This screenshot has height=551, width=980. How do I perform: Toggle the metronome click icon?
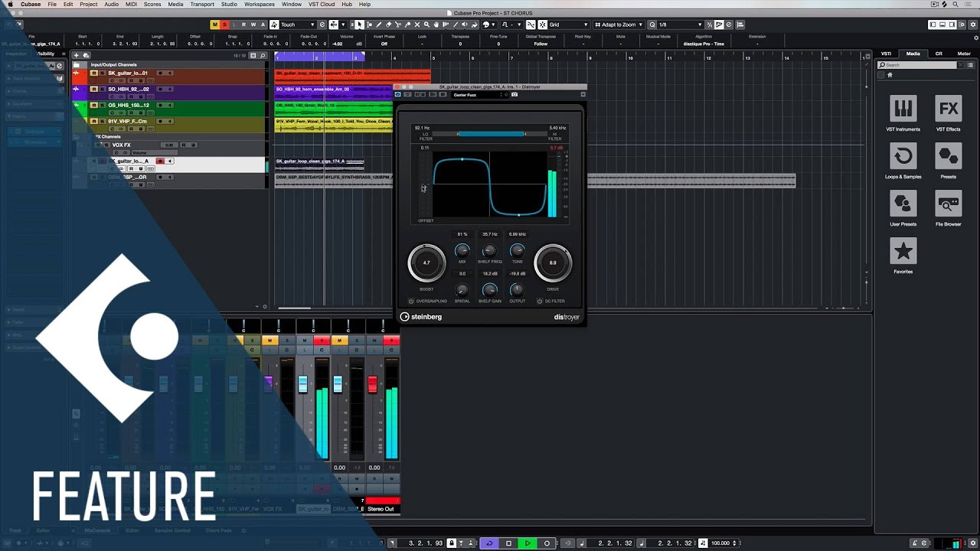(914, 543)
